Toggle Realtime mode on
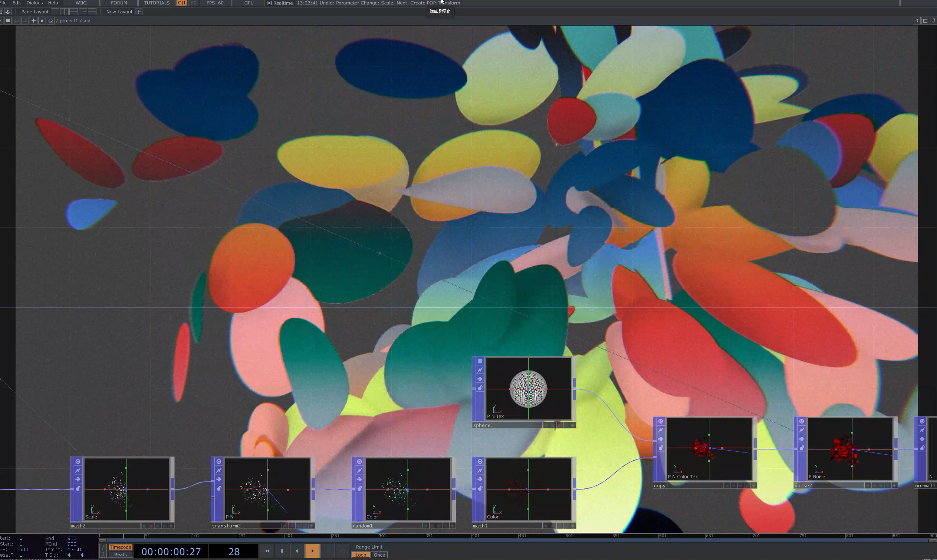 click(x=269, y=3)
